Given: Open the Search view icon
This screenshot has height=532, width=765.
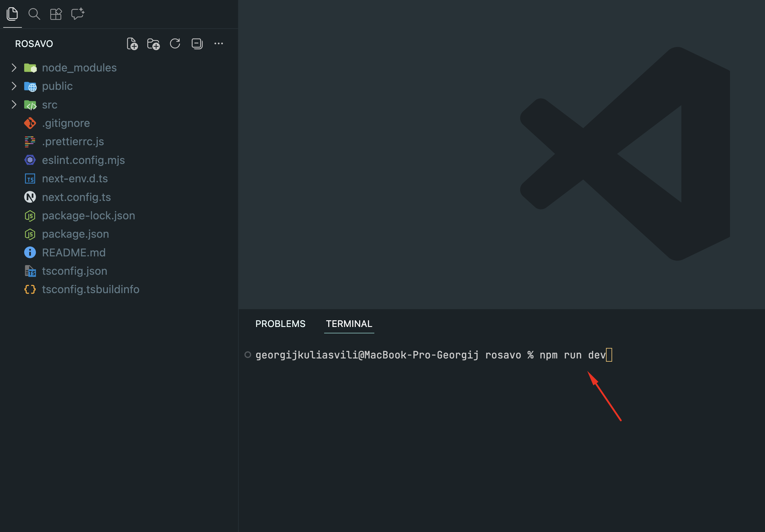Looking at the screenshot, I should click(34, 14).
